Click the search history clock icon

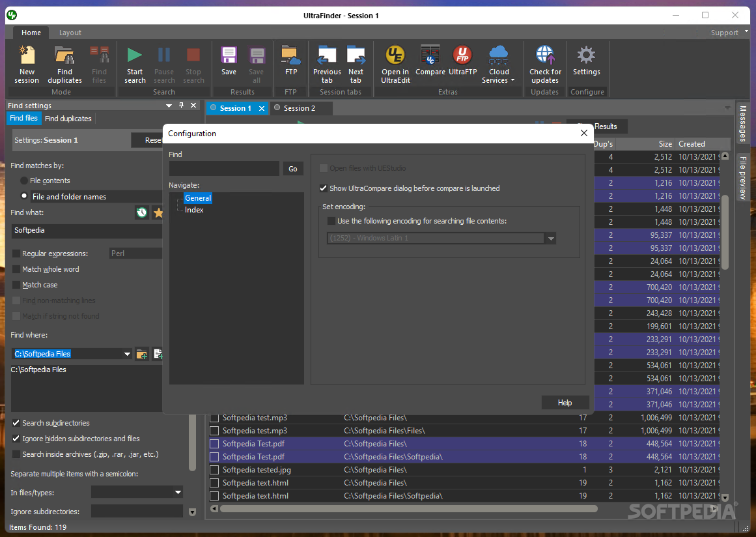(142, 212)
